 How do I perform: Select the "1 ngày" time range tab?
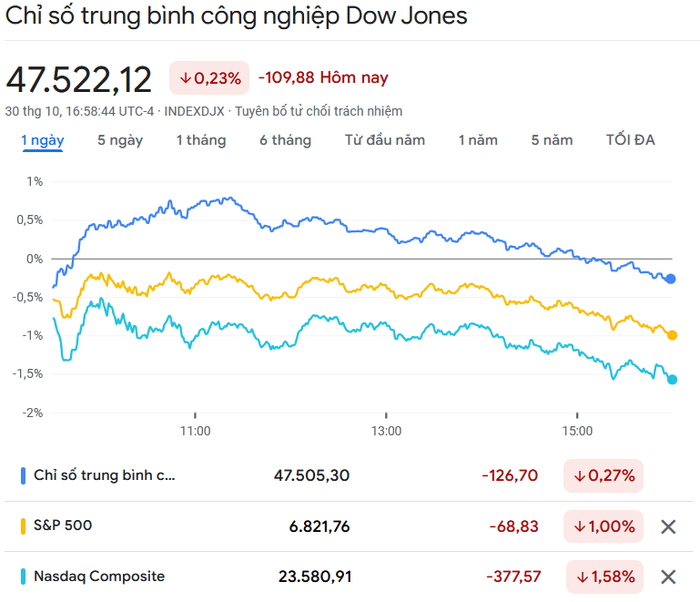click(43, 140)
